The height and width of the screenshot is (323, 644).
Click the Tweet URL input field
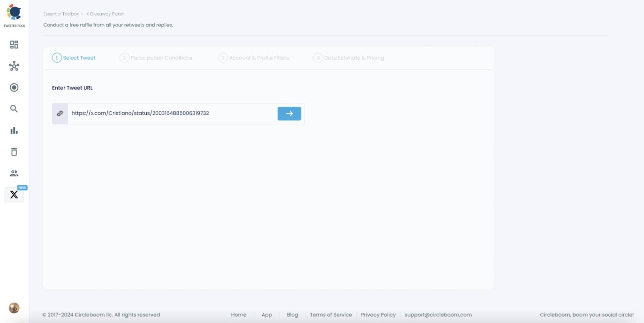[172, 113]
